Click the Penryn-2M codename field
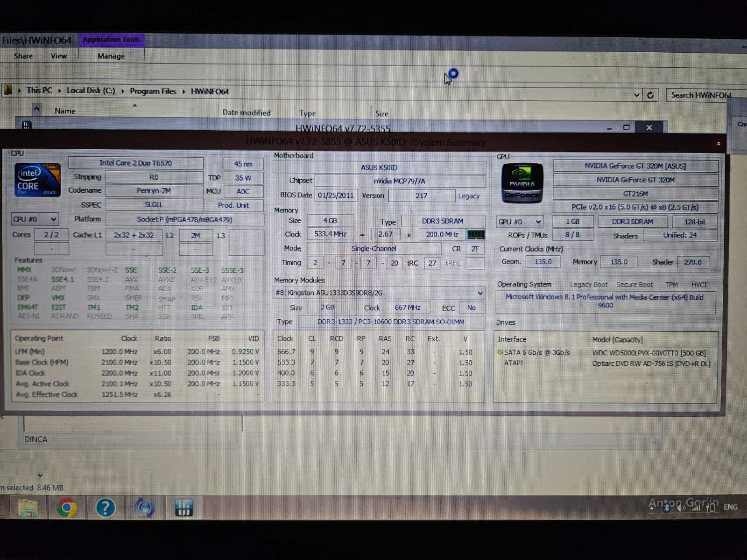This screenshot has width=747, height=560. pos(154,190)
